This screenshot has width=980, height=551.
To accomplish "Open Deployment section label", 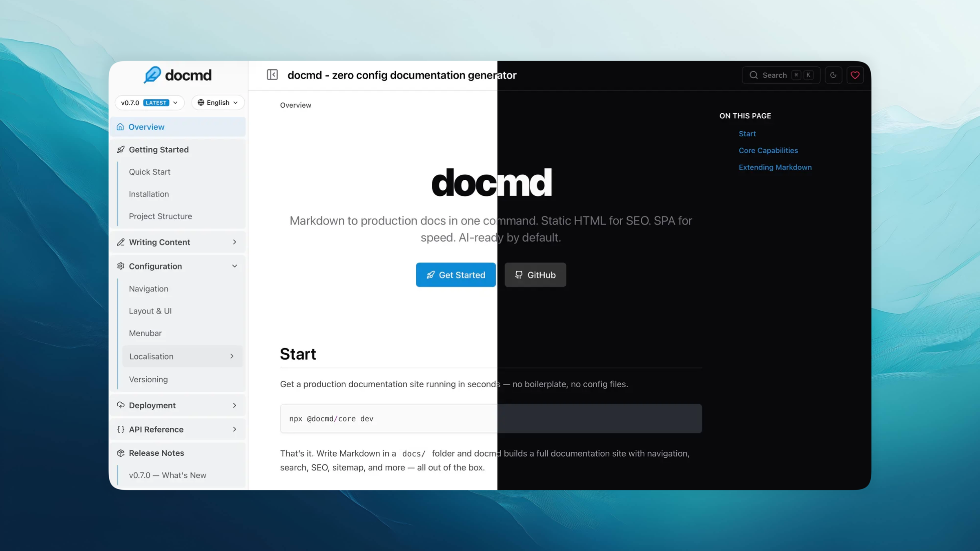I will (152, 405).
